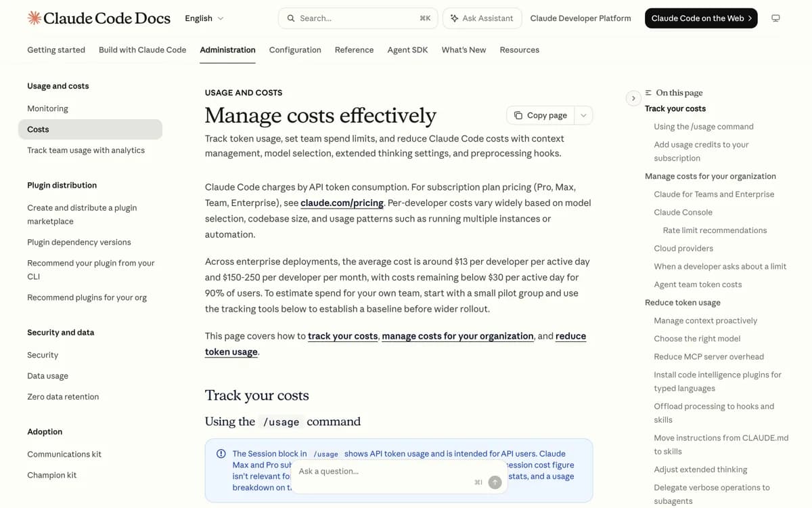Open Recommend your plugin from your CLI
Screen dimensions: 812x508
91,270
